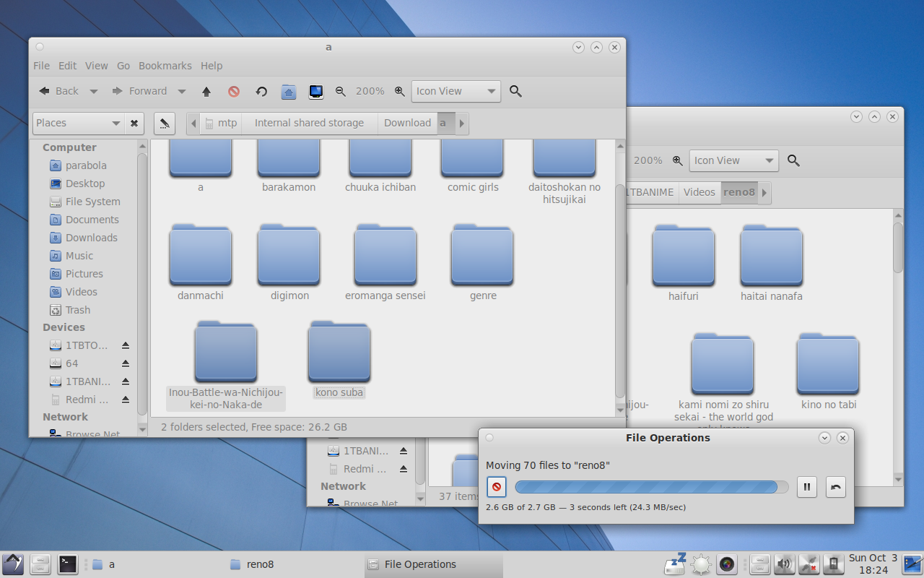Viewport: 924px width, 578px height.
Task: Open the terminal from the panel
Action: [68, 564]
